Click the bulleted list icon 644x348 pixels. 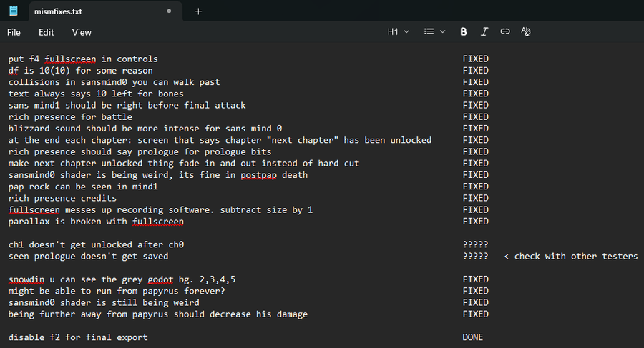(429, 31)
